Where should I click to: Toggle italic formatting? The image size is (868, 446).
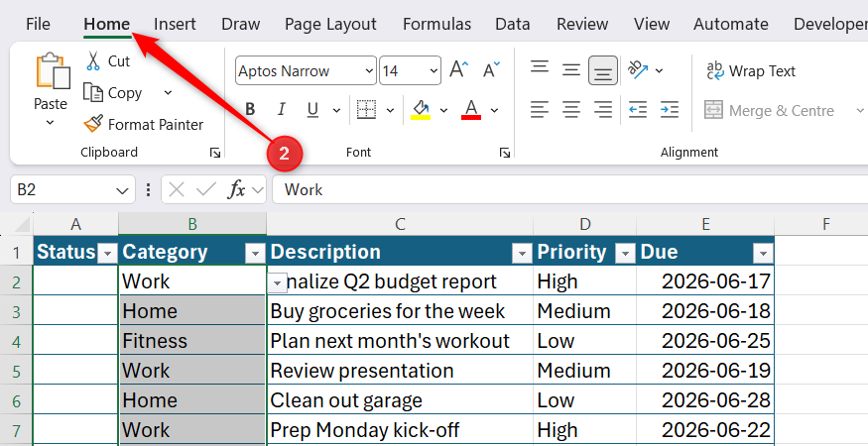click(282, 110)
